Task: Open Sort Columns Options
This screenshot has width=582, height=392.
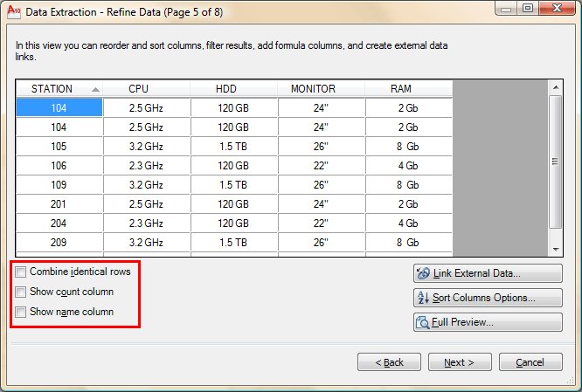Action: coord(488,298)
